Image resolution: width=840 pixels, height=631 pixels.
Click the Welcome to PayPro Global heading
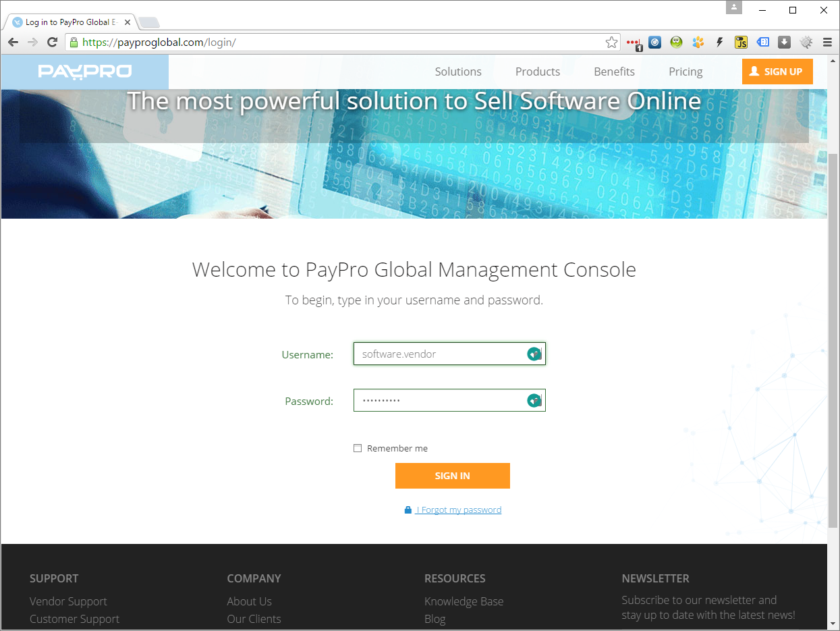click(414, 269)
